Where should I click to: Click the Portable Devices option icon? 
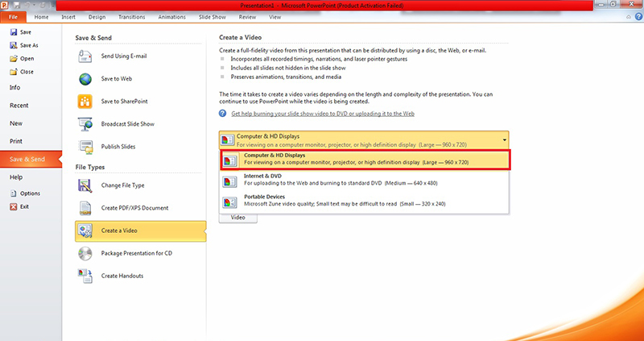229,202
